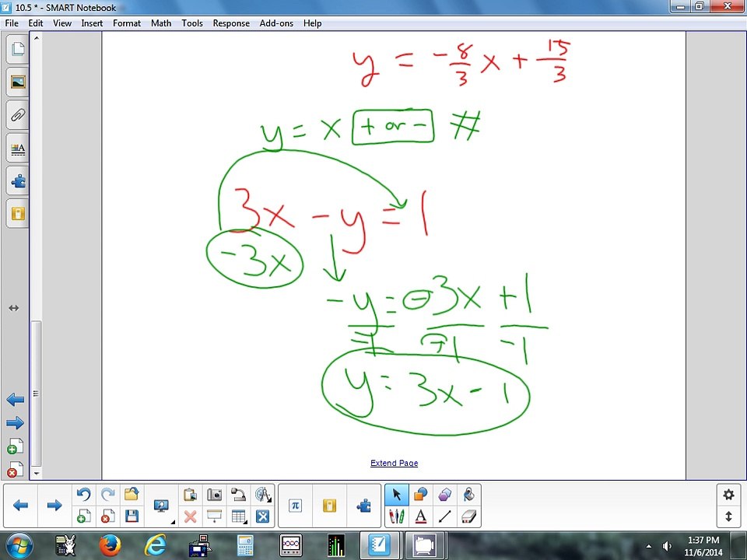
Task: Select the Shapes tool
Action: click(x=420, y=495)
